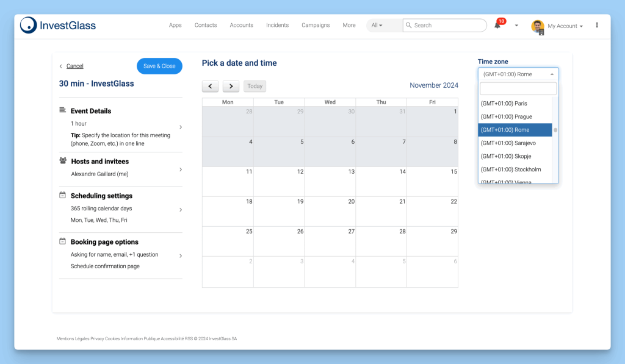Click the user avatar picture
The width and height of the screenshot is (625, 364).
(x=538, y=26)
